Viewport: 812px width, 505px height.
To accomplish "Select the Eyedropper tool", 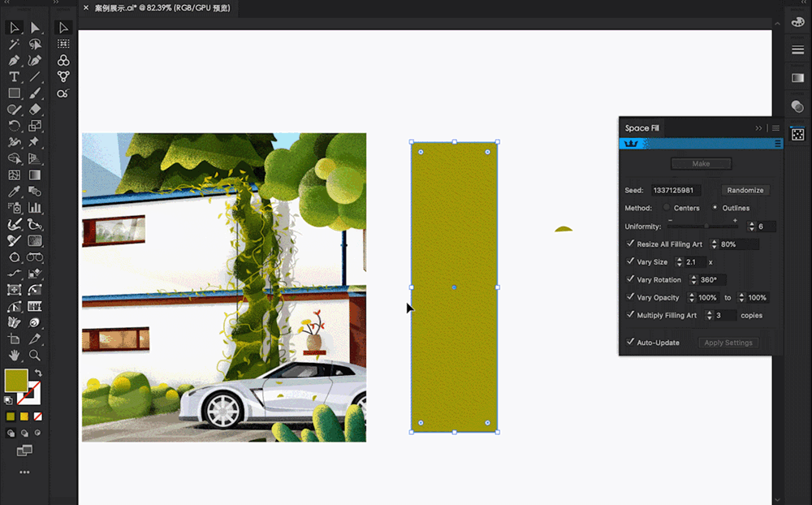I will (14, 192).
